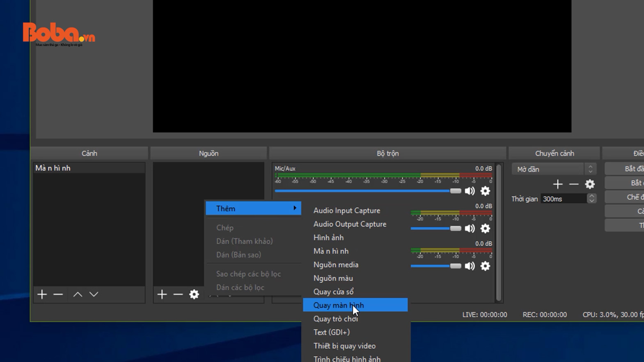Screen dimensions: 644x362
Task: Click the Bộ trộn mixer scrollbar
Action: (x=499, y=233)
